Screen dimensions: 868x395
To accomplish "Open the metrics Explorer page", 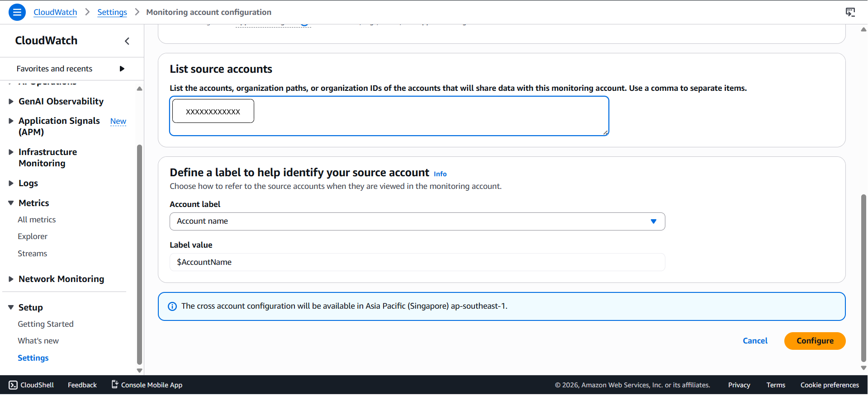I will pos(33,236).
